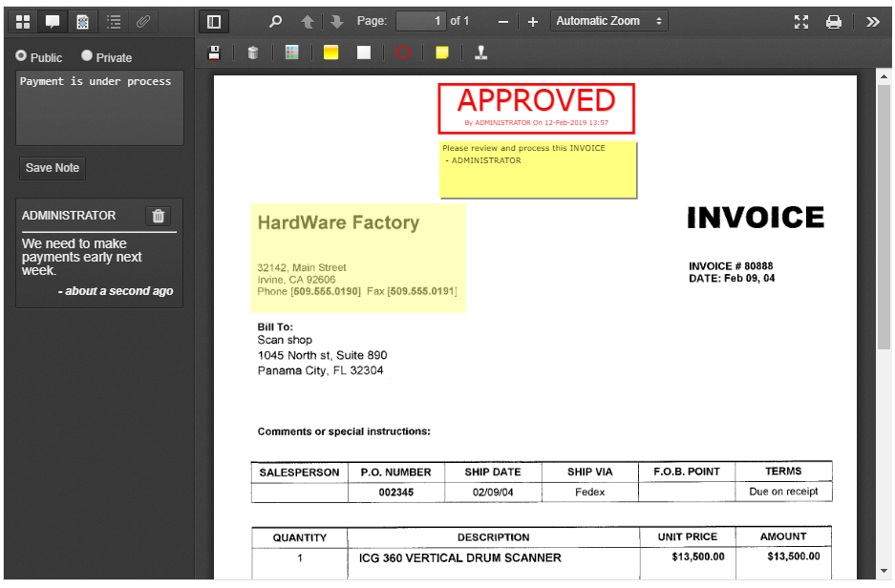Show the document outline list tab

tap(114, 22)
